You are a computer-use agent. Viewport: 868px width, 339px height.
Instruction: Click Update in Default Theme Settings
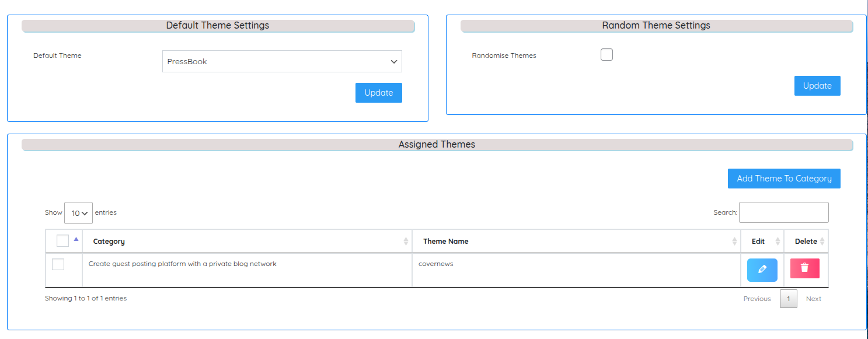pyautogui.click(x=378, y=93)
